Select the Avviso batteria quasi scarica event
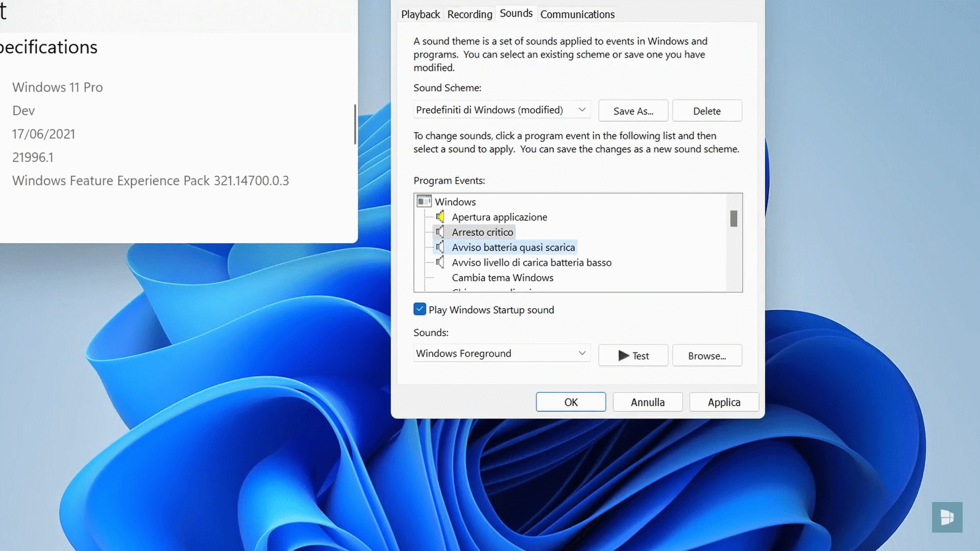Viewport: 980px width, 551px height. point(513,247)
